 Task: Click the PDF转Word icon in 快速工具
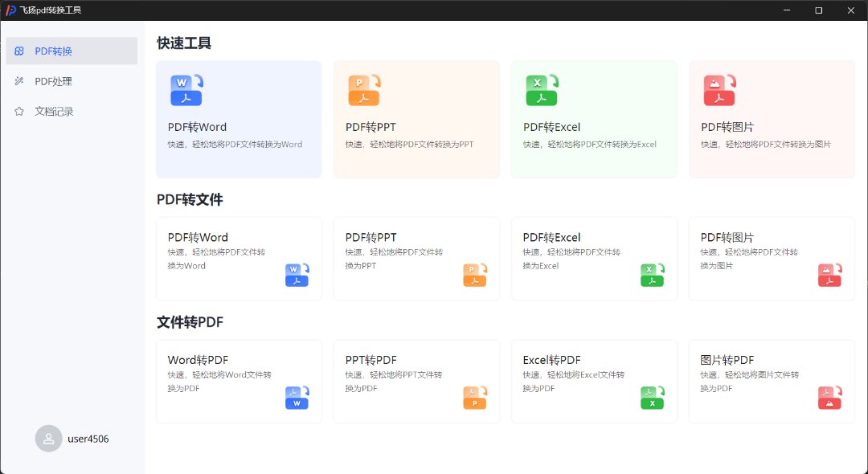186,90
